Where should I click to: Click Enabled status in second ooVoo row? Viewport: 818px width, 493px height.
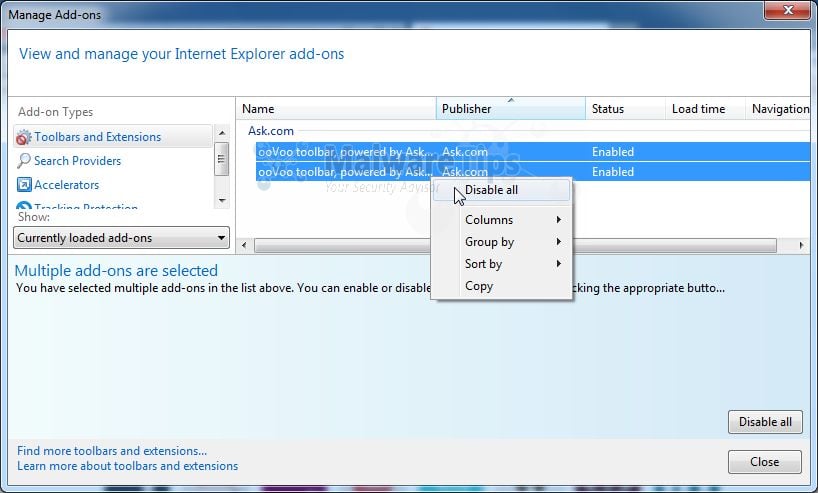point(613,172)
